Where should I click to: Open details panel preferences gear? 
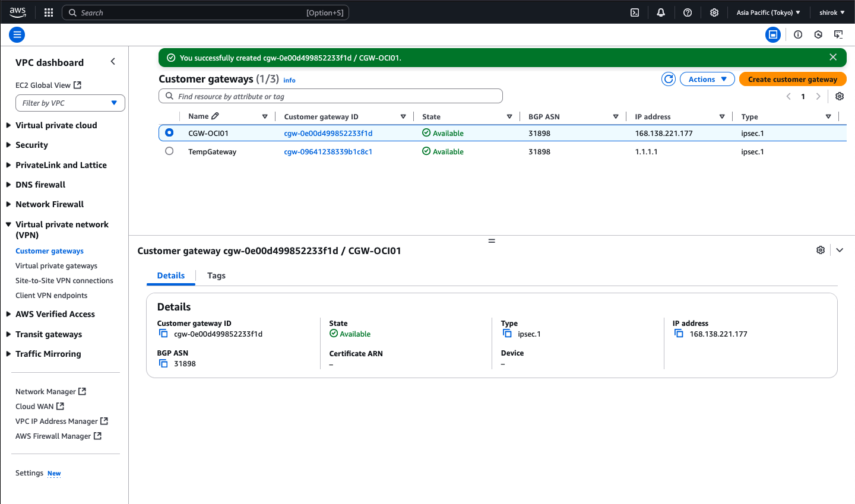coord(821,250)
